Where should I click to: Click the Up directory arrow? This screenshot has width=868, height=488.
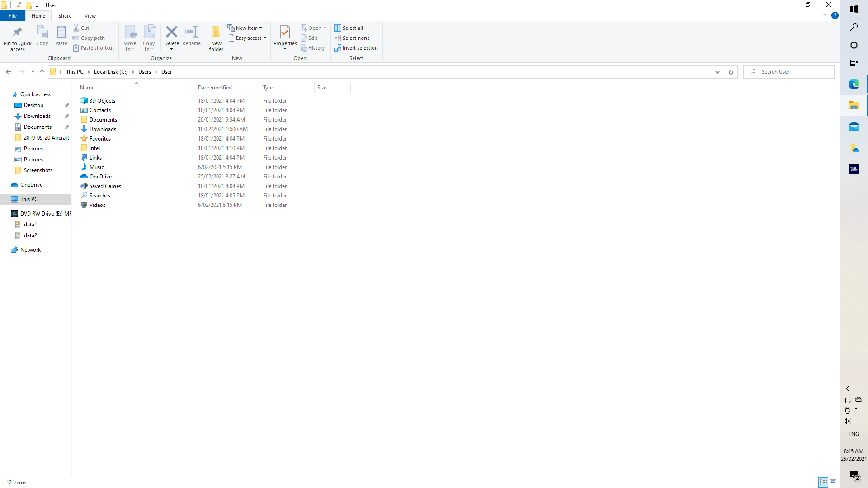pyautogui.click(x=42, y=72)
